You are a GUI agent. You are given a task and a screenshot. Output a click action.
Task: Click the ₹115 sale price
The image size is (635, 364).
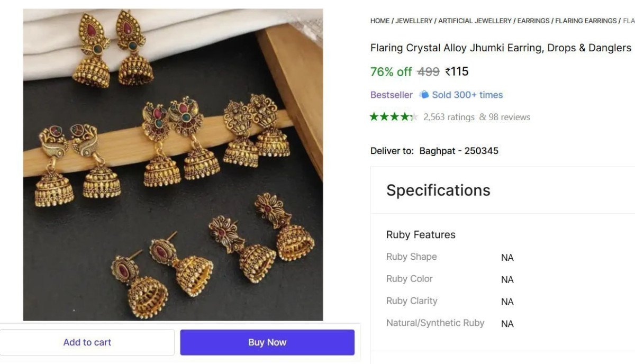coord(457,71)
